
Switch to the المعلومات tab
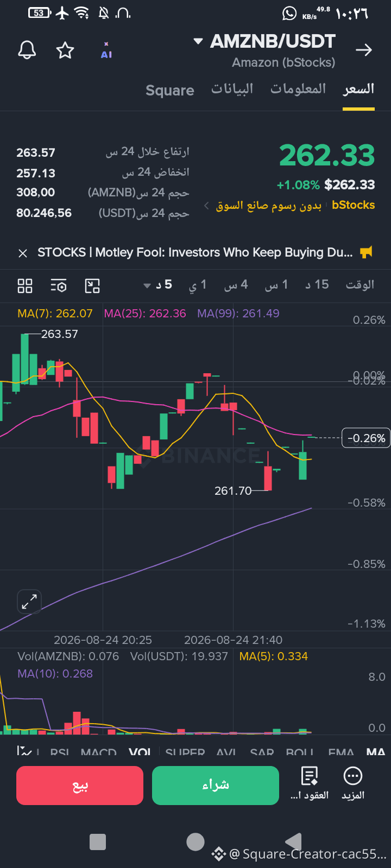click(298, 89)
